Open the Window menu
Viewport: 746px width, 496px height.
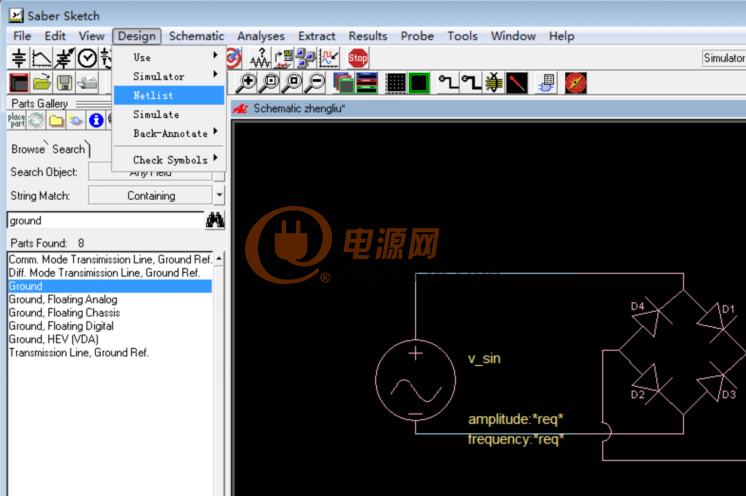tap(513, 36)
